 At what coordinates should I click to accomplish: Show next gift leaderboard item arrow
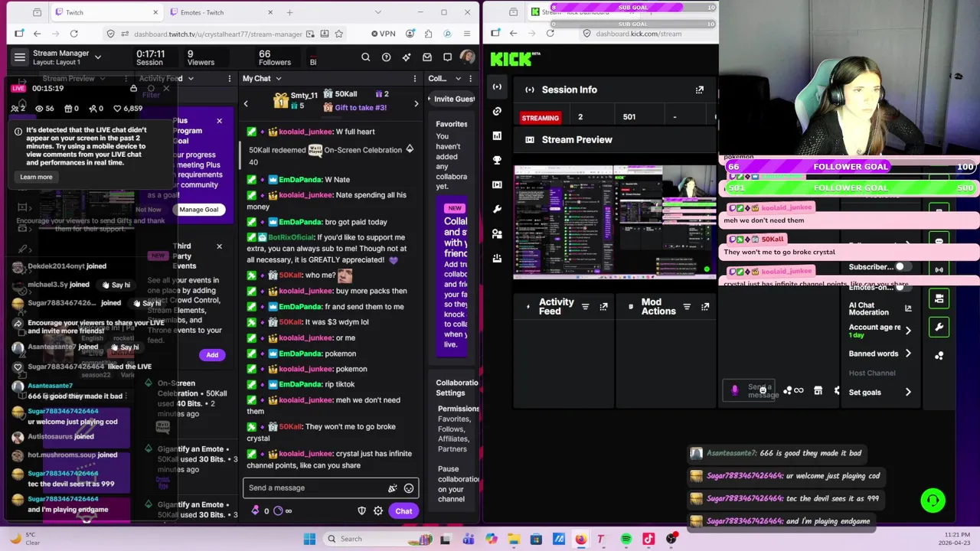click(416, 103)
